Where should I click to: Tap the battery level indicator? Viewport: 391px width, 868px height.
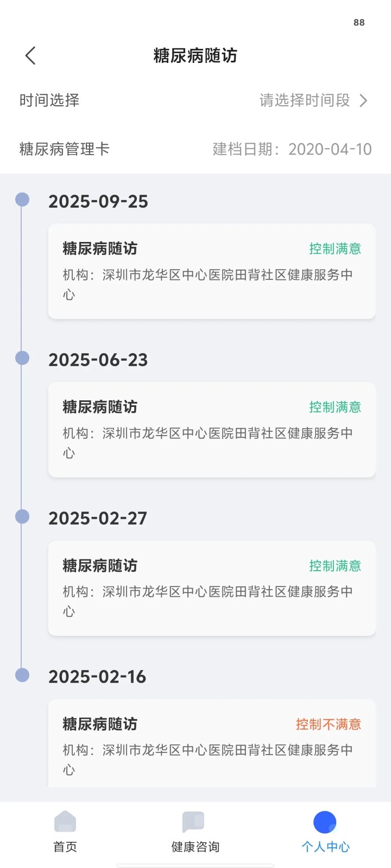coord(359,22)
